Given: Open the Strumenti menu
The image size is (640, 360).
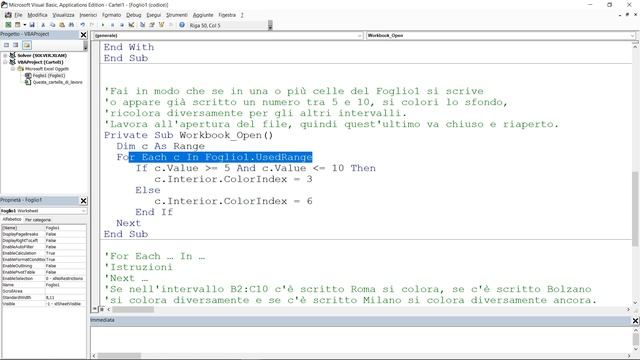Looking at the screenshot, I should (x=177, y=15).
